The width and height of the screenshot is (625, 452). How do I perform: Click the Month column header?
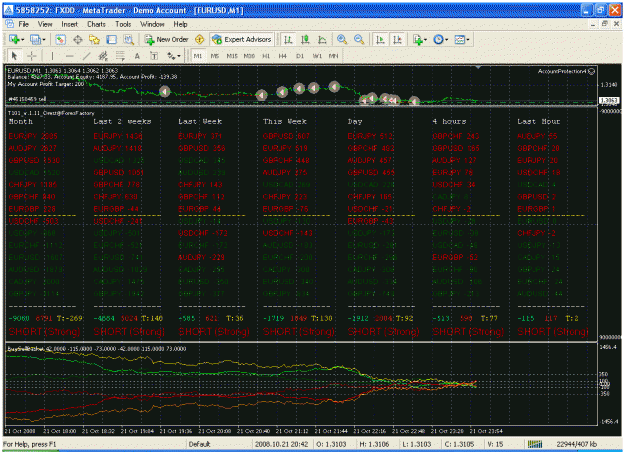[x=20, y=121]
